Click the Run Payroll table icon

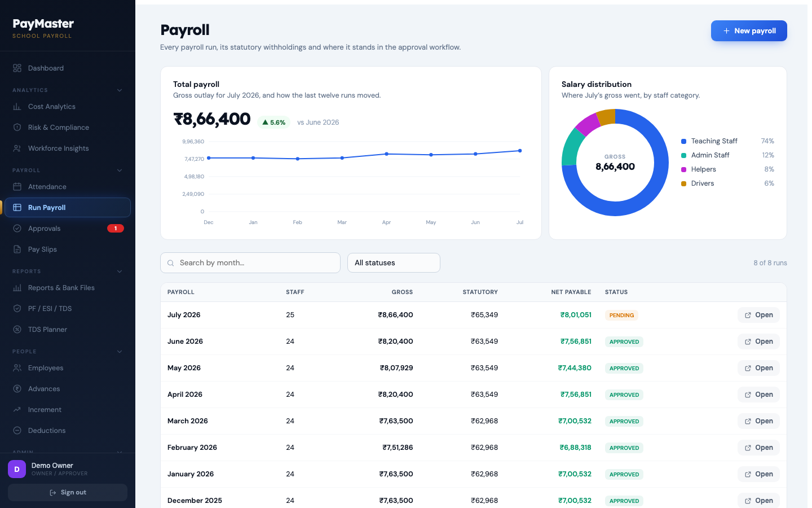(x=17, y=208)
